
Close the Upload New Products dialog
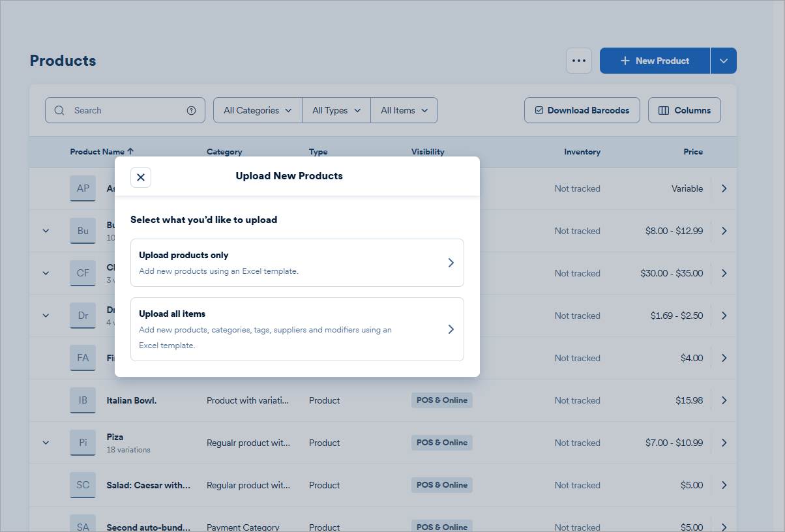[140, 177]
